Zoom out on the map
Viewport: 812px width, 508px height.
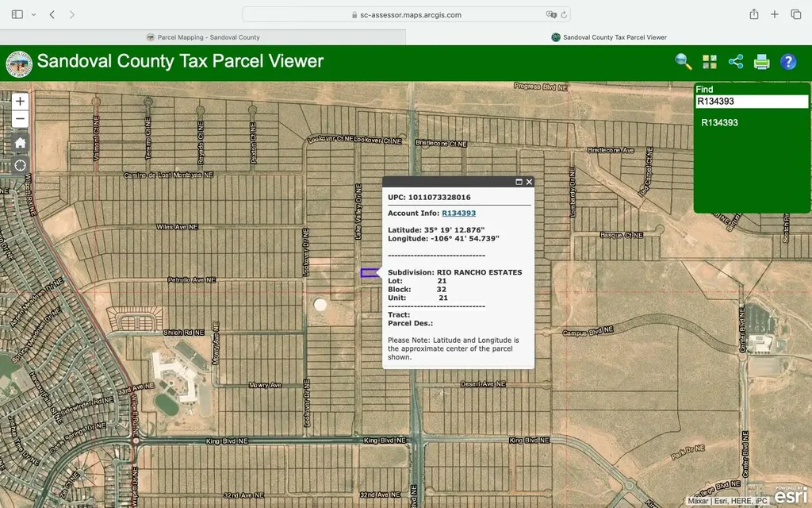coord(21,119)
